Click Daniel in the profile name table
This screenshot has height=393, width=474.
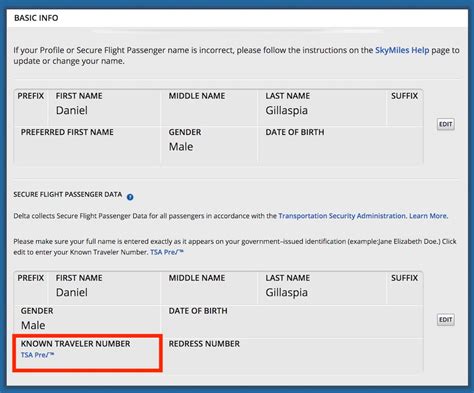pos(72,110)
